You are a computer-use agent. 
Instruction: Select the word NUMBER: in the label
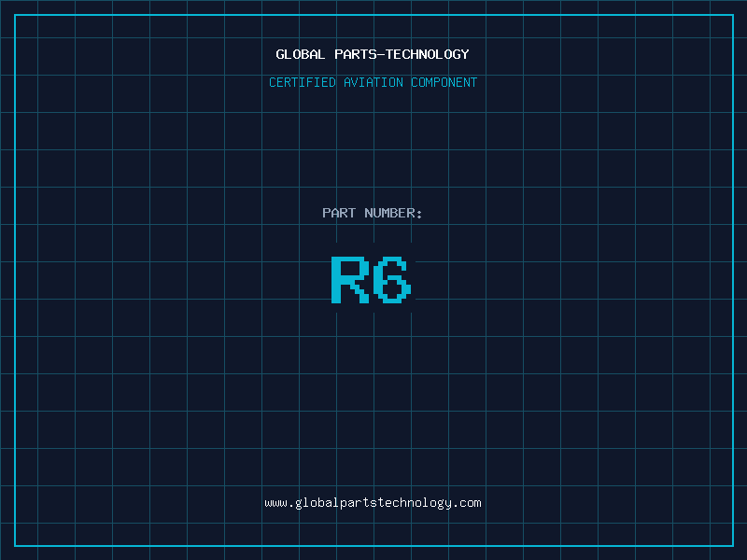tap(393, 214)
